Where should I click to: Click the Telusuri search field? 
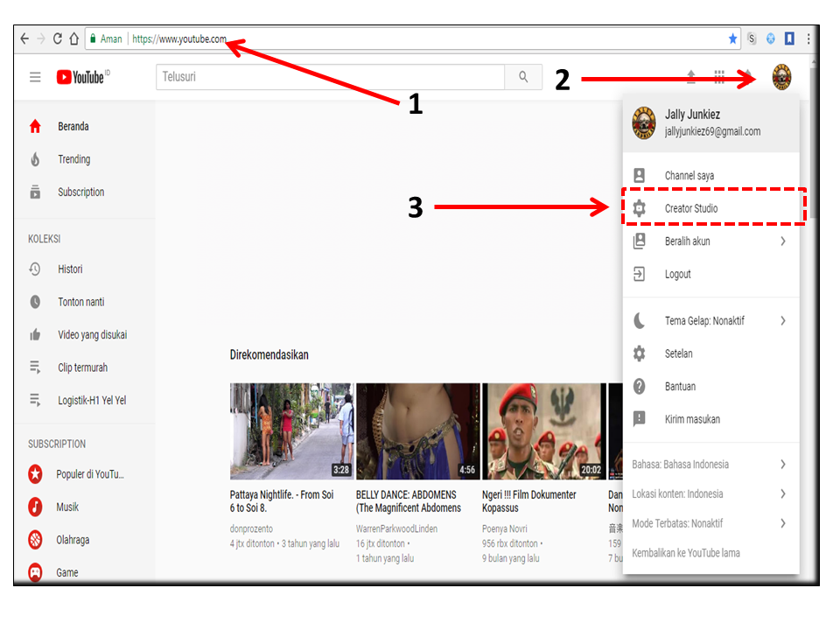[x=330, y=77]
